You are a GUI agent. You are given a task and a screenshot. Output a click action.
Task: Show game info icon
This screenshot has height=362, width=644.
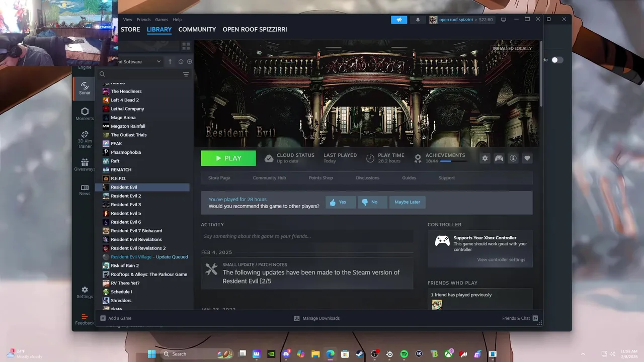coord(513,158)
